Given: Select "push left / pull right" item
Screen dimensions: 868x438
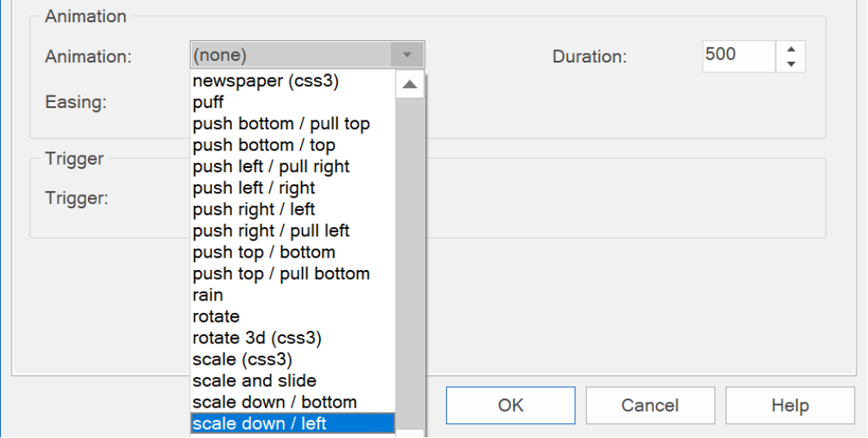Looking at the screenshot, I should 293,166.
